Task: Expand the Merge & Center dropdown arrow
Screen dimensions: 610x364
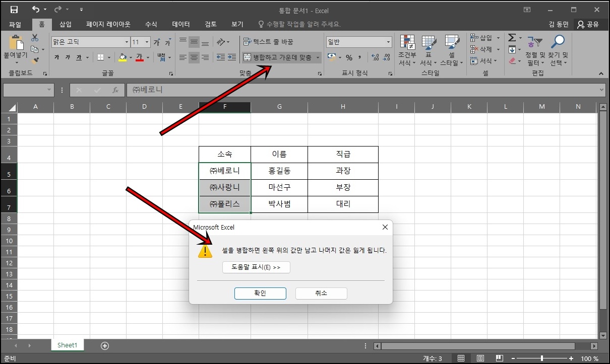Action: [318, 57]
